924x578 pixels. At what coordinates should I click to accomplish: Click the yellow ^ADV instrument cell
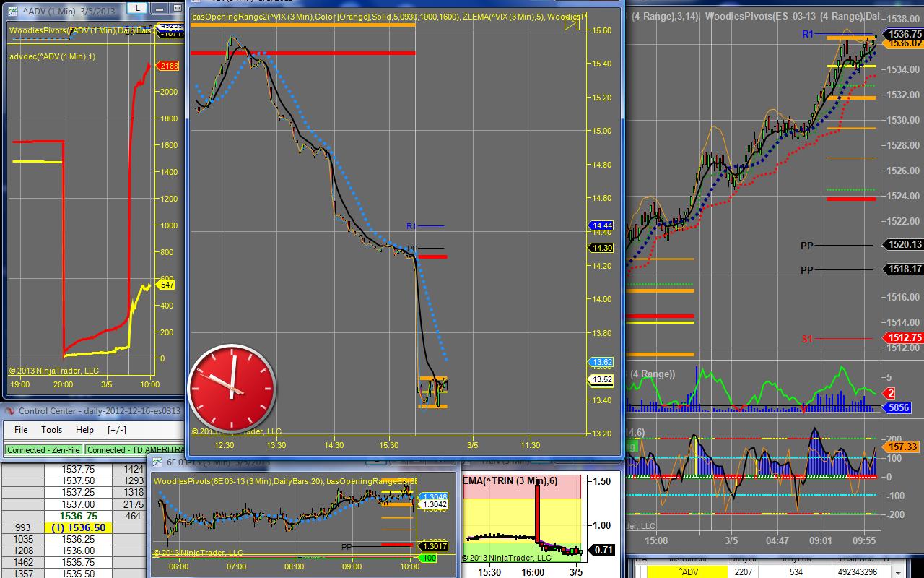point(689,571)
